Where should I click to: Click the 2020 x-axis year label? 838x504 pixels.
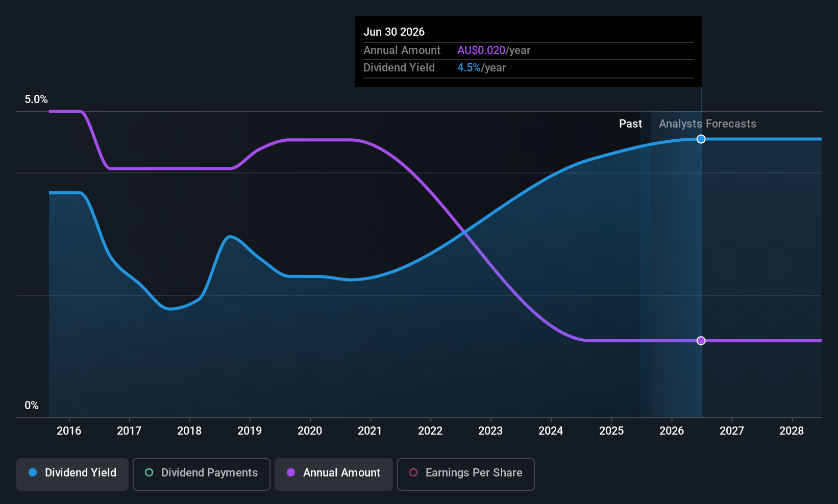click(x=310, y=431)
